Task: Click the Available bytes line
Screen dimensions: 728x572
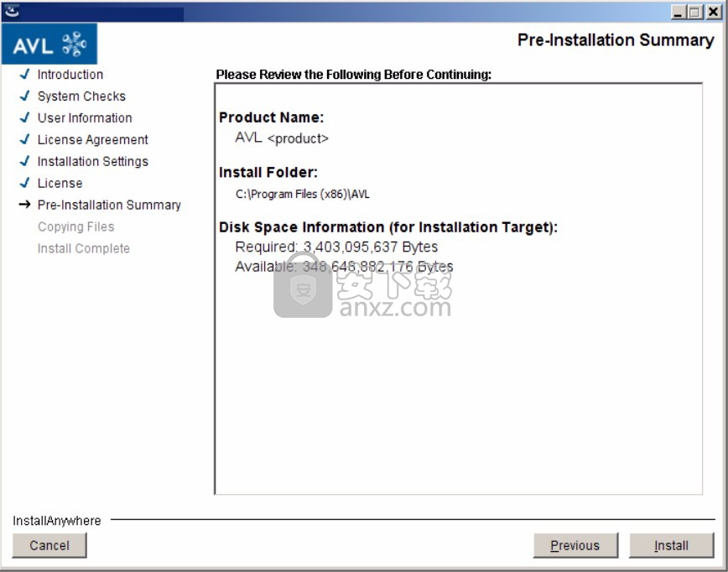Action: [x=344, y=267]
